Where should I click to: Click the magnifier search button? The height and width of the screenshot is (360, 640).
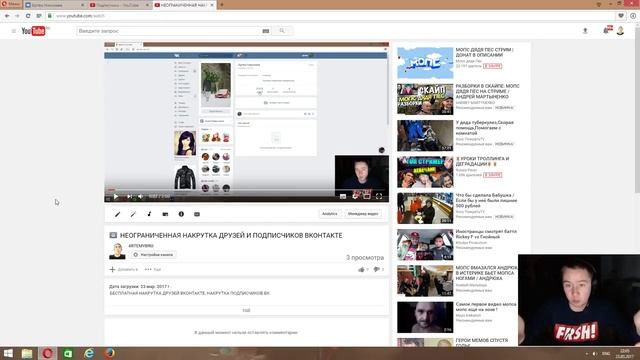pos(282,31)
